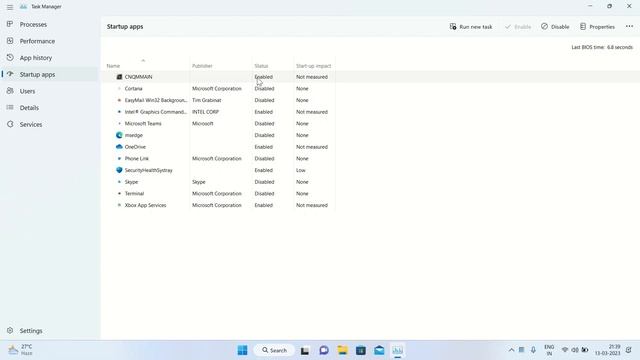This screenshot has height=360, width=640.
Task: Click the msedge Edge icon
Action: (x=119, y=135)
